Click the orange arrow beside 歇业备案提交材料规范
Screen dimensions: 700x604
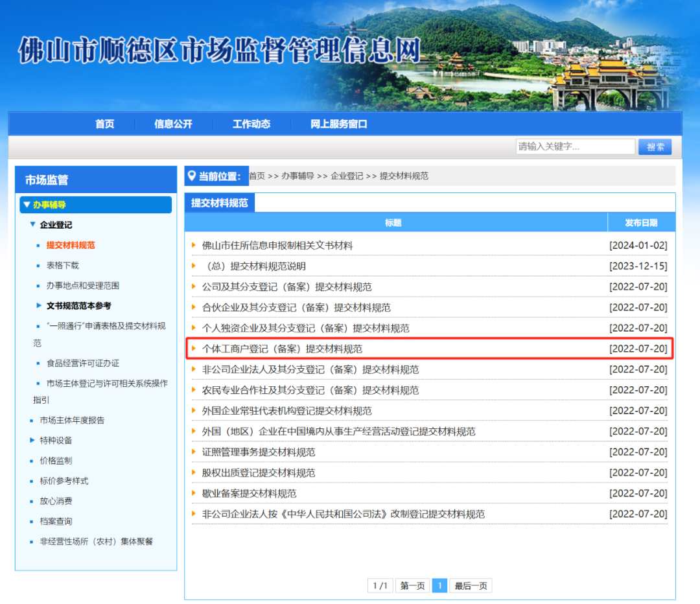tap(194, 493)
